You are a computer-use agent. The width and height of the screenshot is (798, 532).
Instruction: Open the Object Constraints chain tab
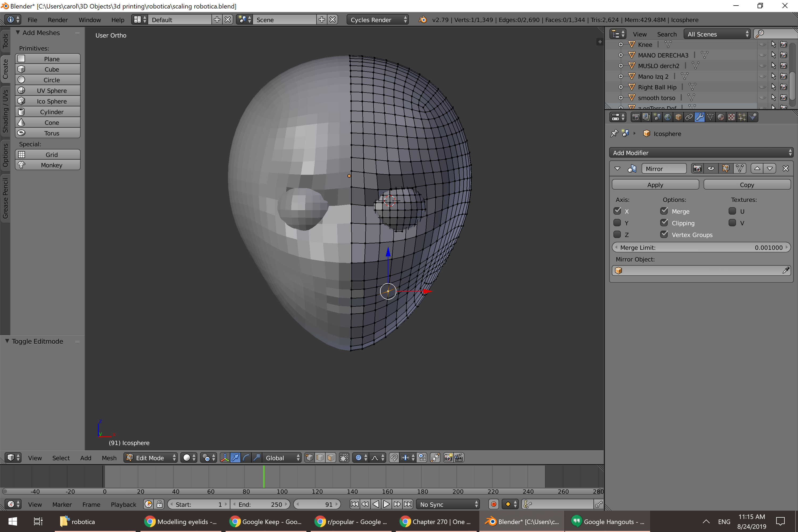[689, 117]
